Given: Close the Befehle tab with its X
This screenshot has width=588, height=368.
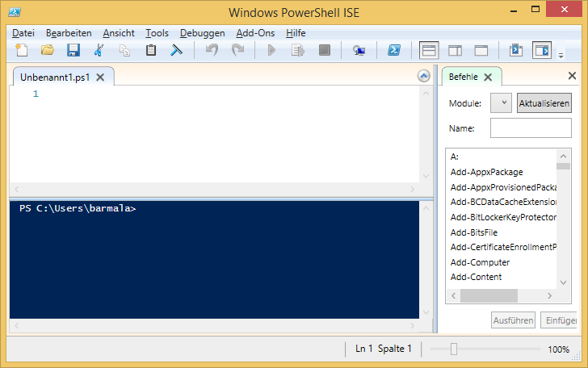Looking at the screenshot, I should pos(488,77).
